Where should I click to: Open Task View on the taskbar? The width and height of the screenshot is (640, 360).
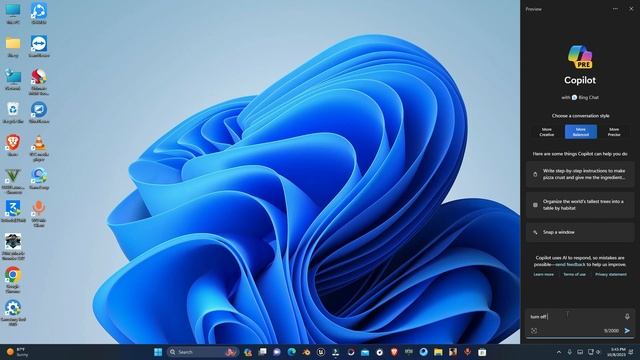(x=262, y=352)
